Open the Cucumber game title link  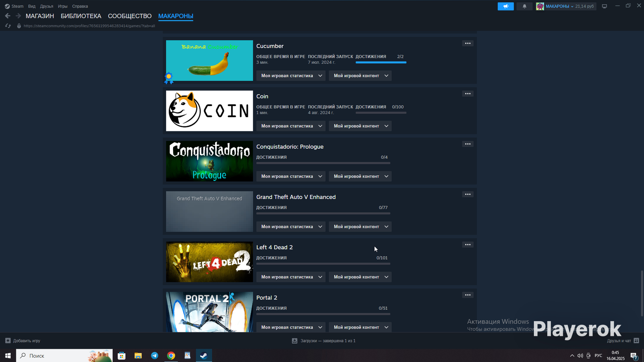coord(270,46)
